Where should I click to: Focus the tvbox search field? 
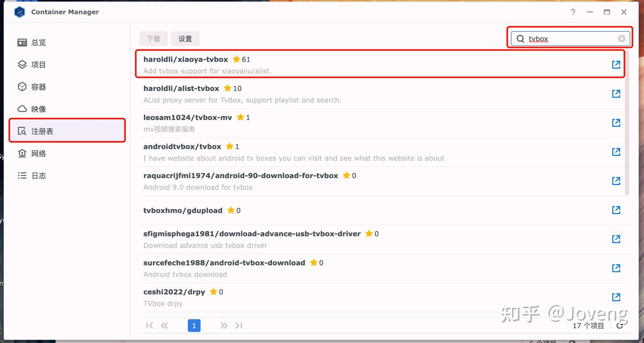click(x=570, y=39)
